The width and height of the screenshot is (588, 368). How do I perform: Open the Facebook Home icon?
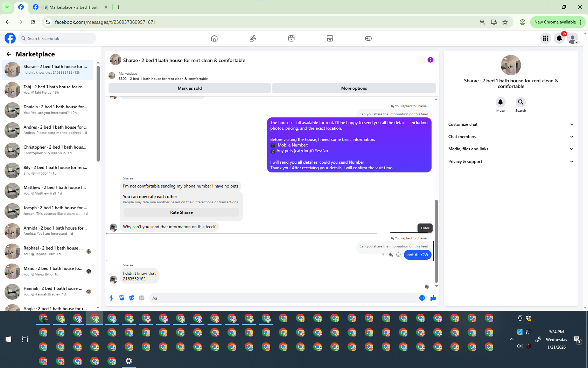point(214,39)
